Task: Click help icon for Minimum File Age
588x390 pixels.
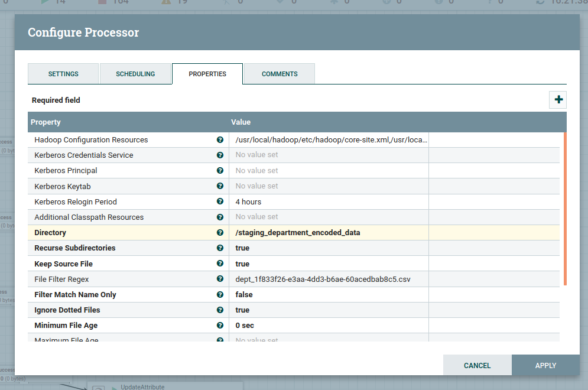Action: coord(220,326)
